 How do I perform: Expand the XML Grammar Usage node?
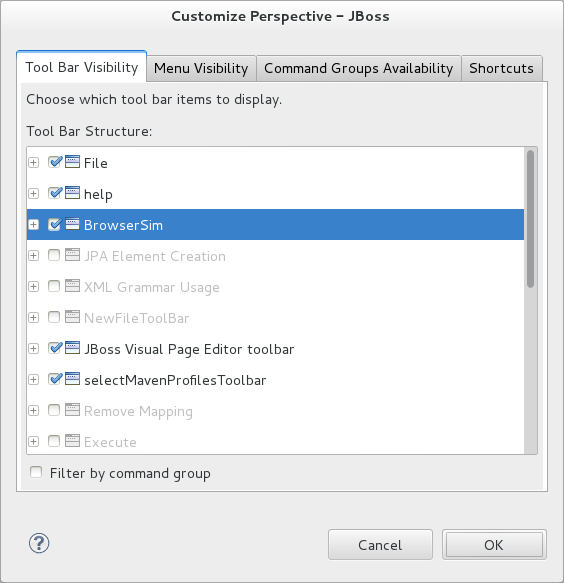pyautogui.click(x=33, y=286)
